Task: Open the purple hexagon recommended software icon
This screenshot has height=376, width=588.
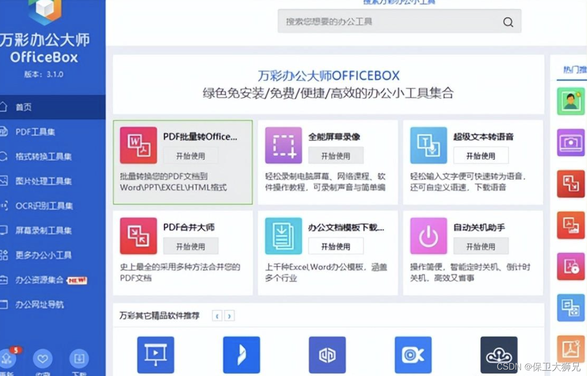Action: click(327, 355)
